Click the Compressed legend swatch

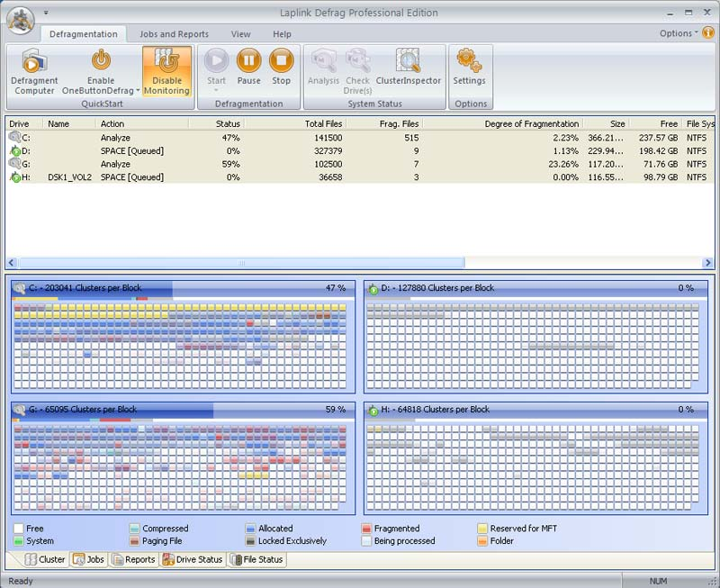point(134,529)
